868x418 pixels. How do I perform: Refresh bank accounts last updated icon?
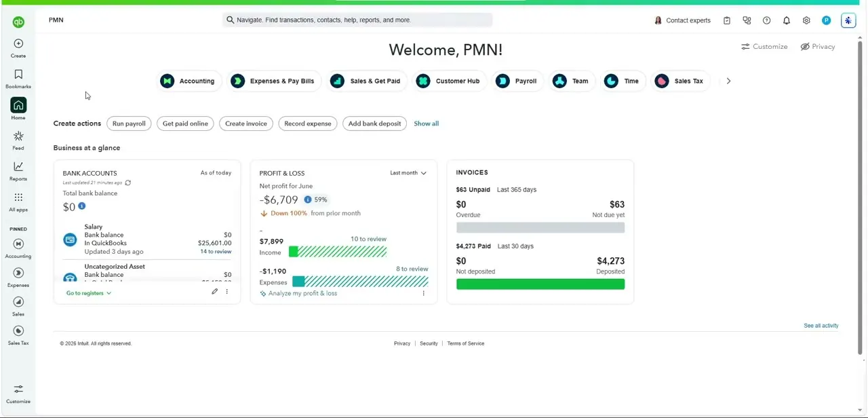tap(127, 183)
